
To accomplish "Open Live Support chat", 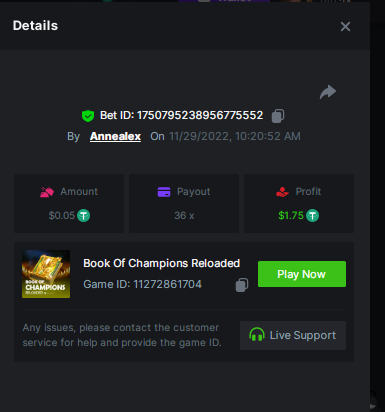I will coord(293,335).
